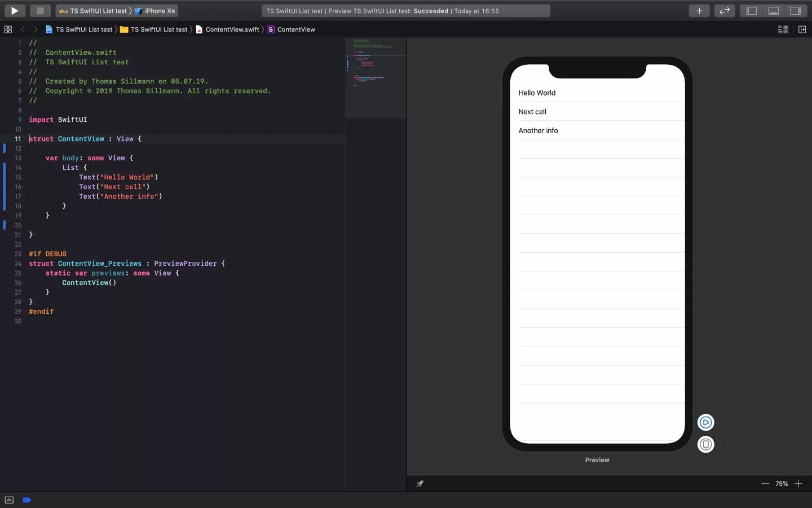
Task: Click the "Another info" string in code
Action: point(129,196)
